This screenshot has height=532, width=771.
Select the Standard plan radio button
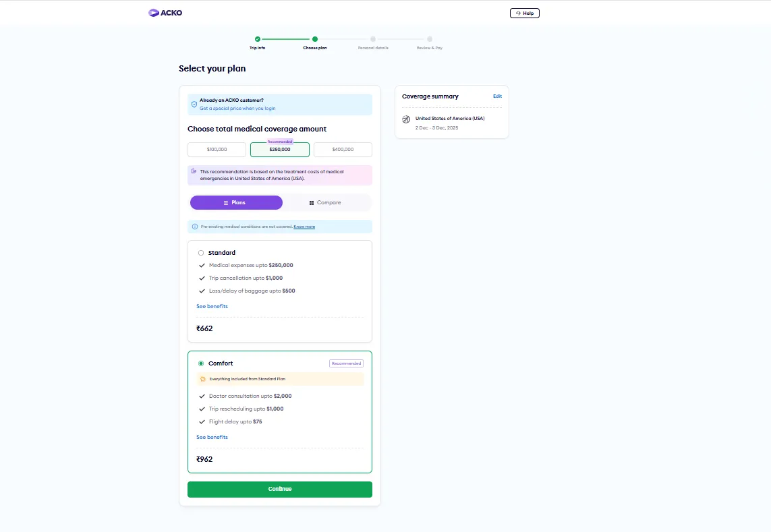coord(201,253)
